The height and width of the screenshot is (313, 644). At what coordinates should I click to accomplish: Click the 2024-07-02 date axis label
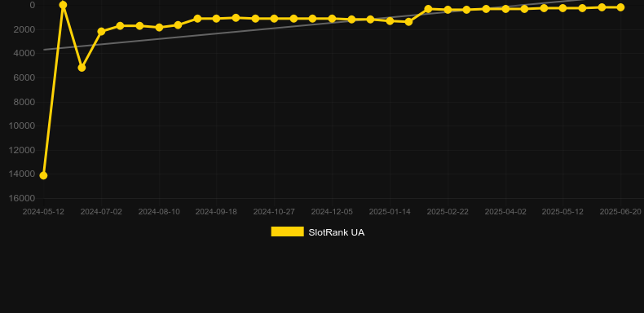101,212
